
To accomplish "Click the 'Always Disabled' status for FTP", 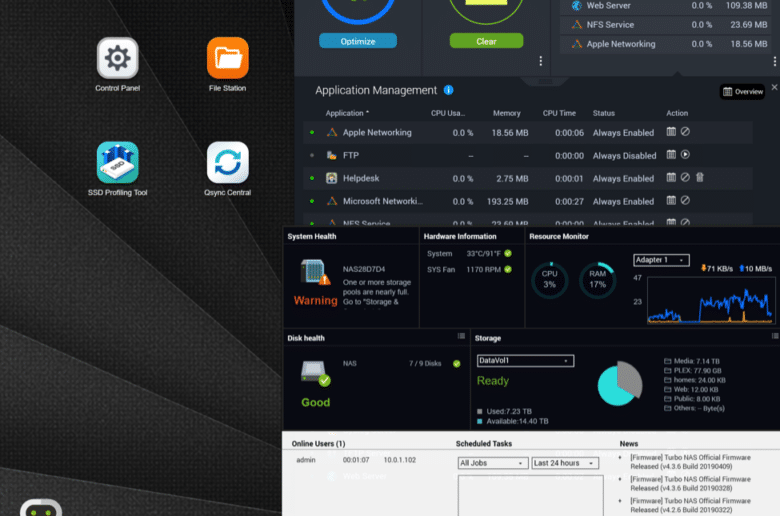I will point(624,156).
